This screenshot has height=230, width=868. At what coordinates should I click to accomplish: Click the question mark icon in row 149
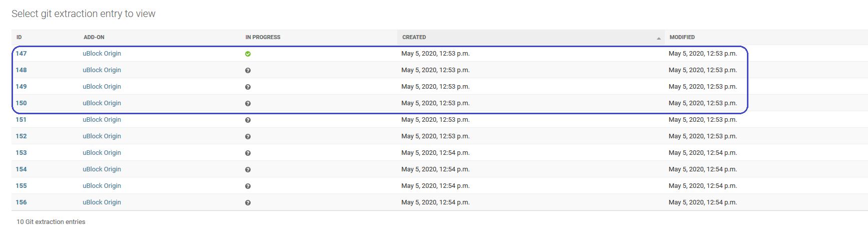pyautogui.click(x=248, y=87)
